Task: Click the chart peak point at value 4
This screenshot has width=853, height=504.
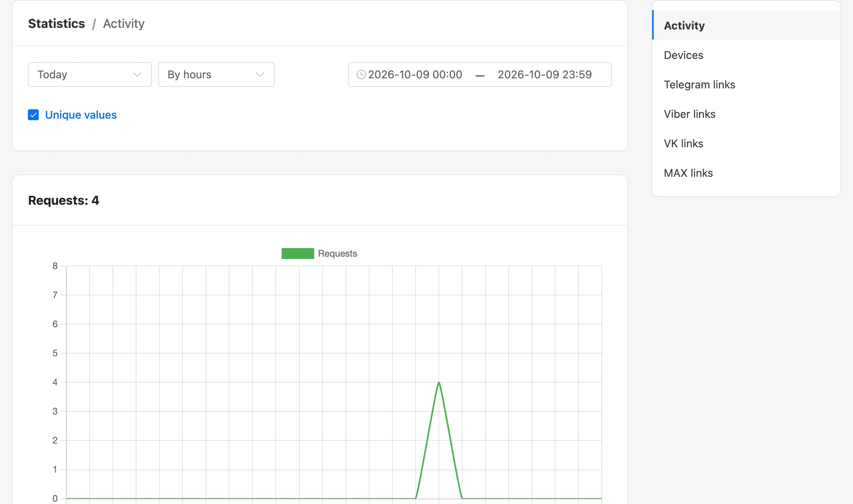Action: (x=439, y=383)
